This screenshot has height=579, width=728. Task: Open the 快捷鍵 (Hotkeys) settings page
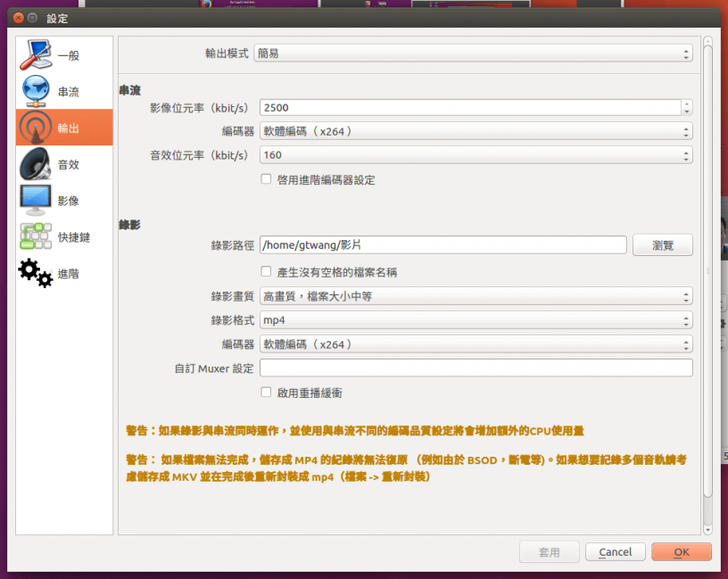[63, 236]
